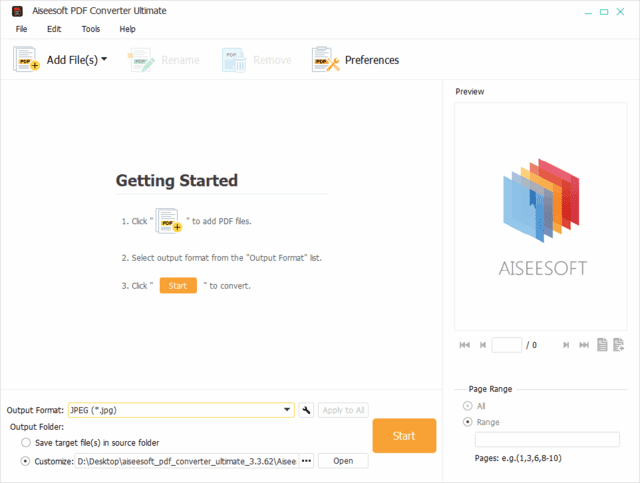Expand the Output Format JPEG combo box

coord(181,410)
